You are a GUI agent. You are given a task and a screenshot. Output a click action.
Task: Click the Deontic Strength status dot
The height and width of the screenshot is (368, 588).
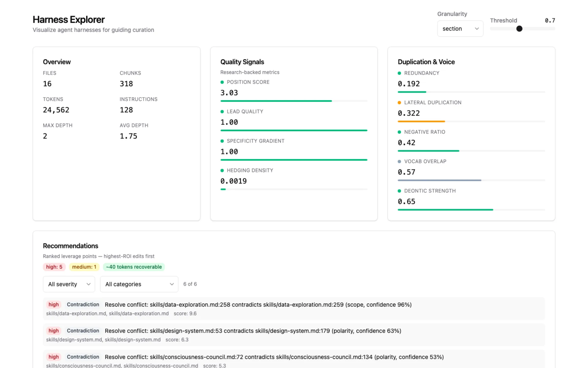(399, 191)
